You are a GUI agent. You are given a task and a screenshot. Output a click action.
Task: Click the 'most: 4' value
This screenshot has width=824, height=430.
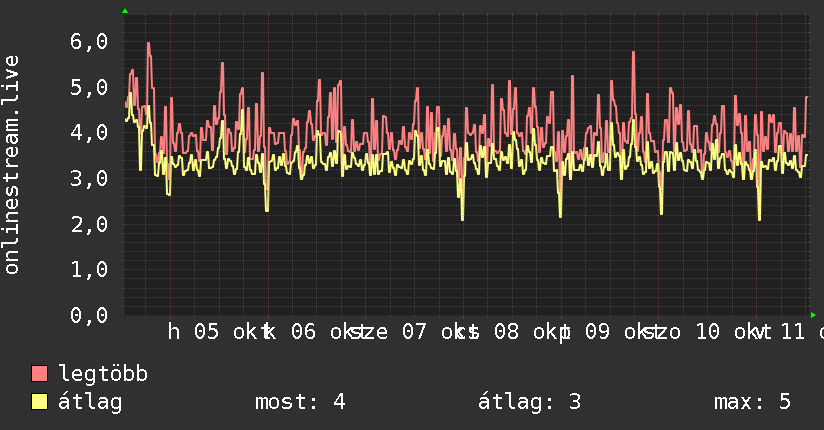(x=301, y=402)
